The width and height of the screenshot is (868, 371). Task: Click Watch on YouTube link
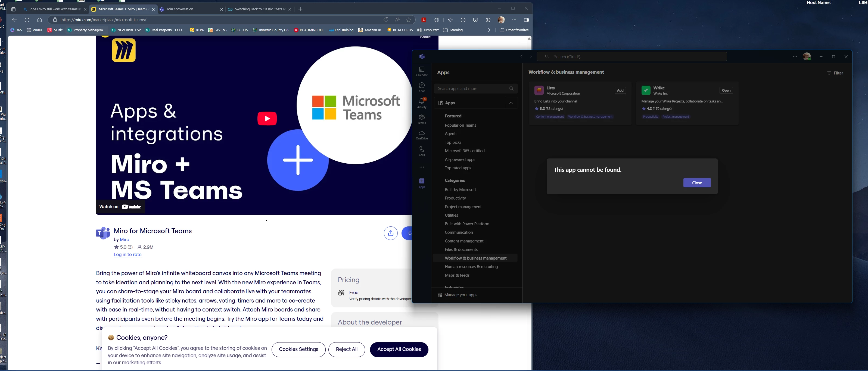(x=120, y=207)
